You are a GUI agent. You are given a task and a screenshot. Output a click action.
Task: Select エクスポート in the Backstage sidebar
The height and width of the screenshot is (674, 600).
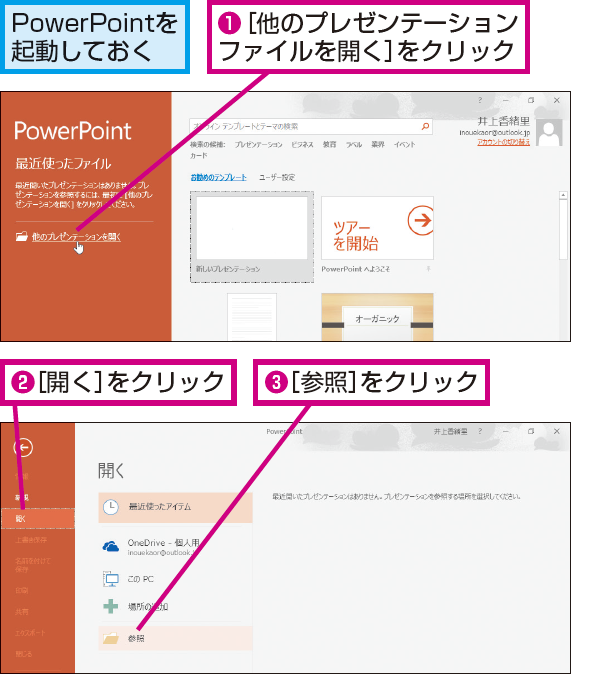[x=30, y=633]
